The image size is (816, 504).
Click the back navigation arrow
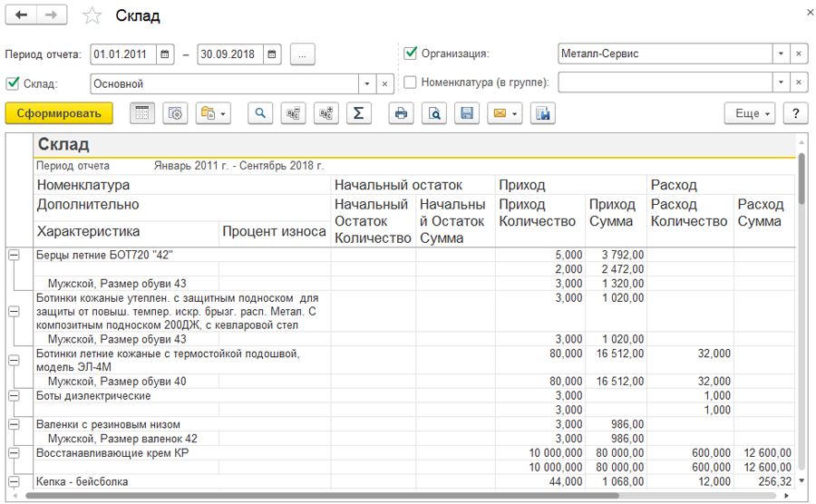point(22,15)
